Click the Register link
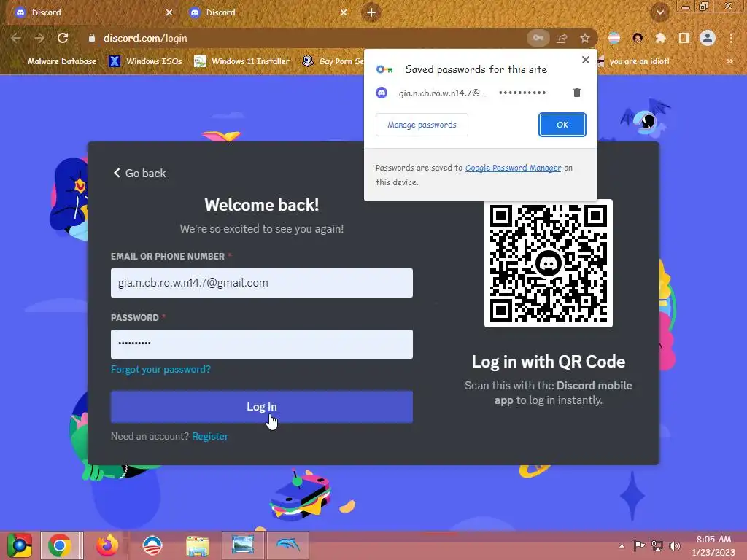This screenshot has width=747, height=560. tap(210, 436)
